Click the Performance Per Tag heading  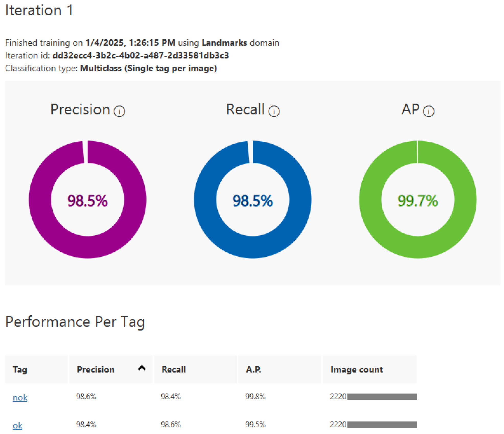[75, 321]
